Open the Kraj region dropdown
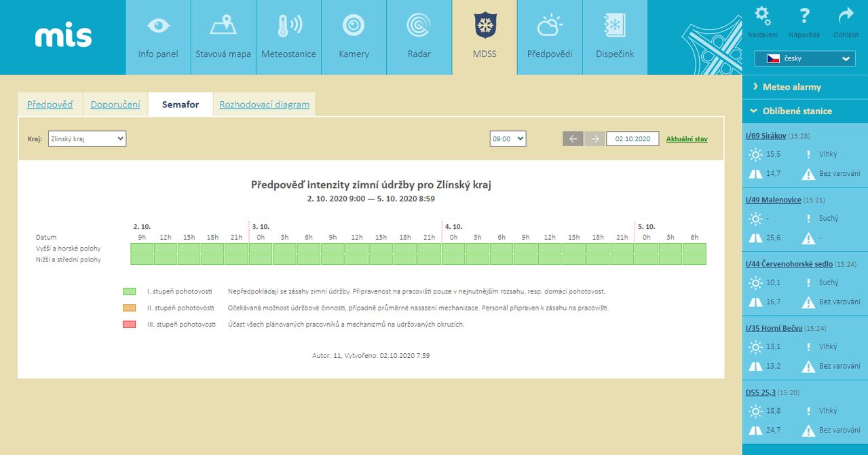 [x=87, y=139]
